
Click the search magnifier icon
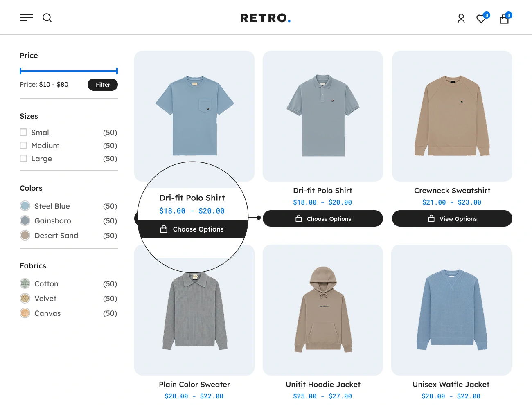coord(47,18)
